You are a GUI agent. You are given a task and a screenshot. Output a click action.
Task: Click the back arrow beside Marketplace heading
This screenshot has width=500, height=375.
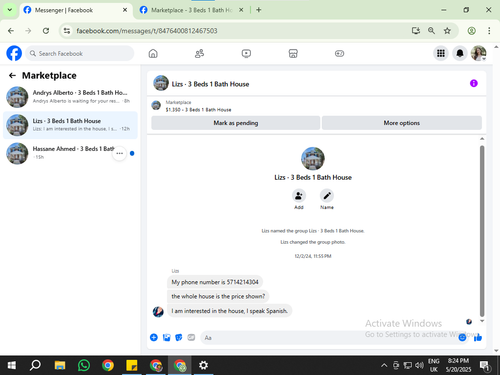[12, 76]
